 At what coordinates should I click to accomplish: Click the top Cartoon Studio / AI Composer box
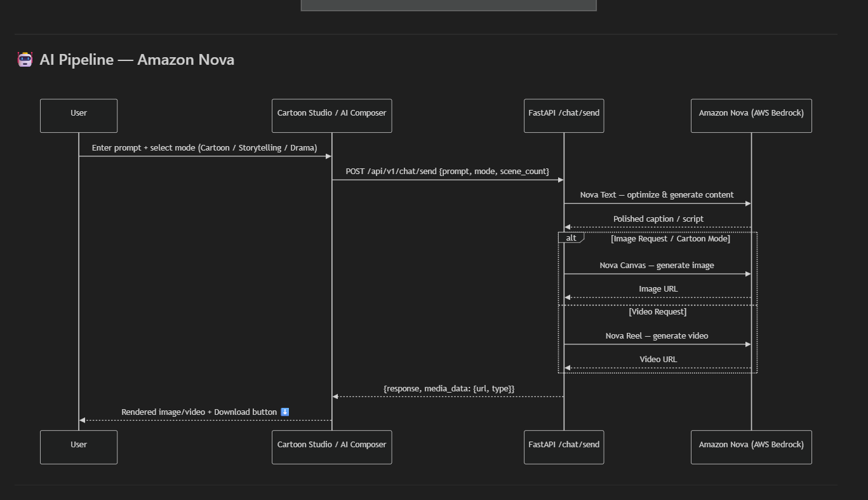tap(331, 116)
